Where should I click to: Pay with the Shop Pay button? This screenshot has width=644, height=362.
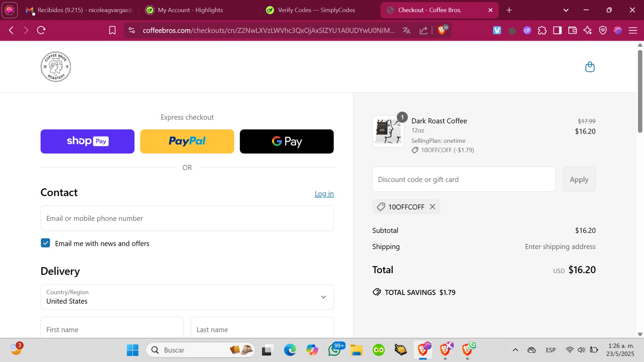coord(88,142)
